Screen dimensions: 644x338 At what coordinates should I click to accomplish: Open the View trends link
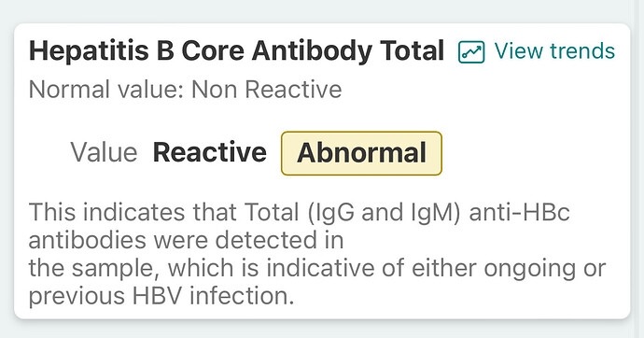click(537, 51)
